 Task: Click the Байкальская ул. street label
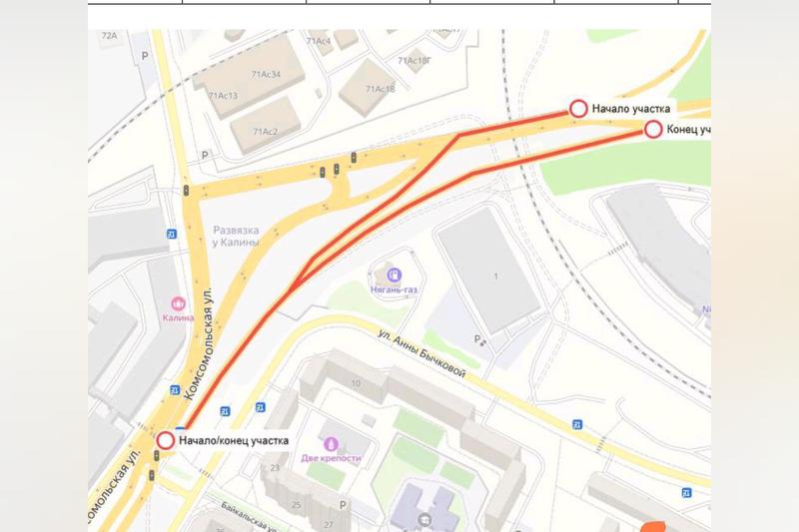click(x=248, y=515)
